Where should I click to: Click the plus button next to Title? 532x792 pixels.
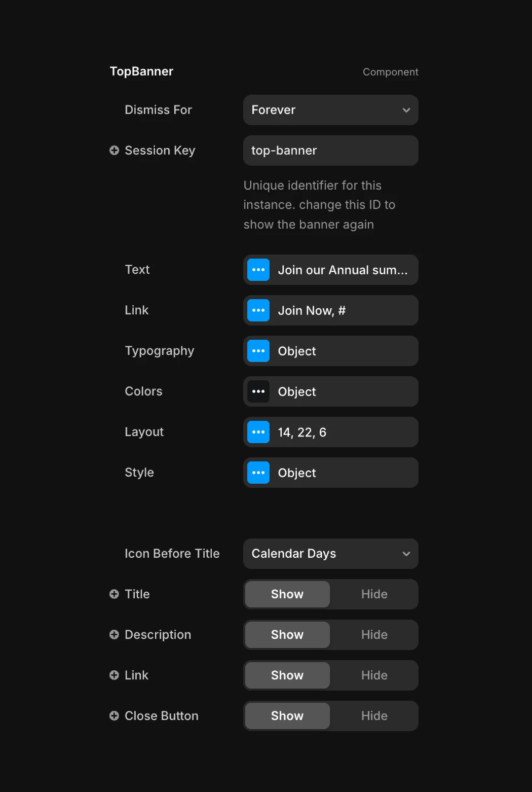(x=114, y=594)
